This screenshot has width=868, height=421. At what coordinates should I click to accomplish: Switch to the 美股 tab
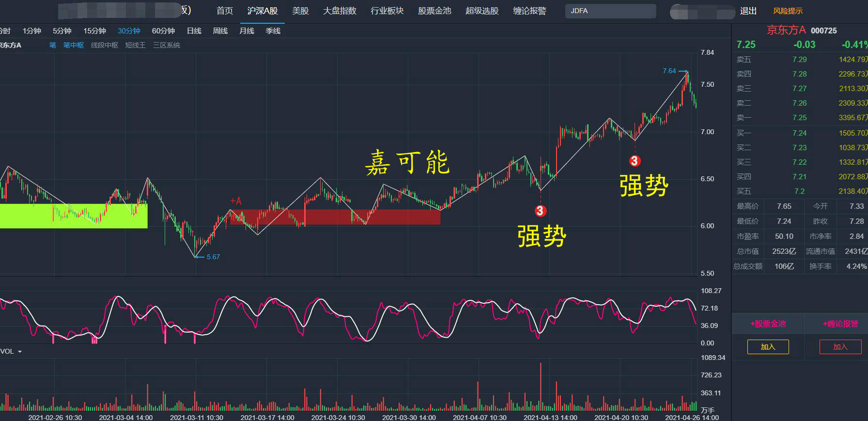300,11
